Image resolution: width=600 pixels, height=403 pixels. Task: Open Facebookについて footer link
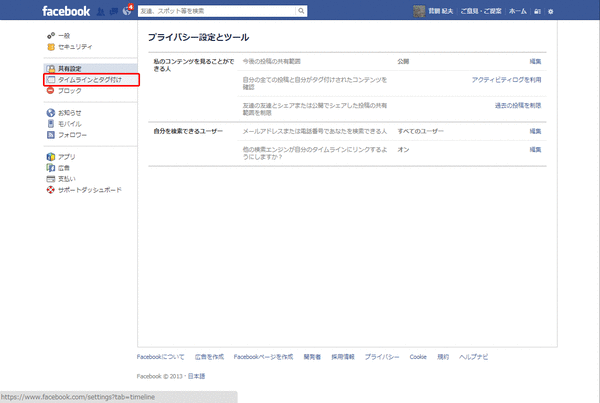pos(160,357)
